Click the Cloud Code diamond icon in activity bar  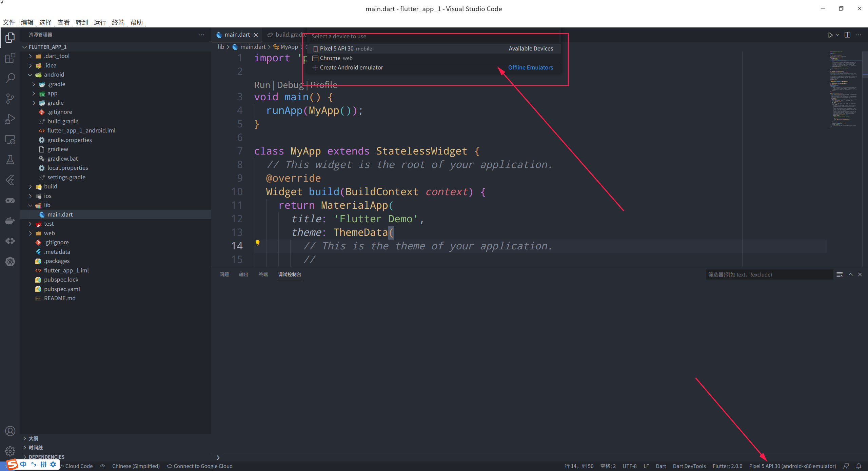coord(10,241)
